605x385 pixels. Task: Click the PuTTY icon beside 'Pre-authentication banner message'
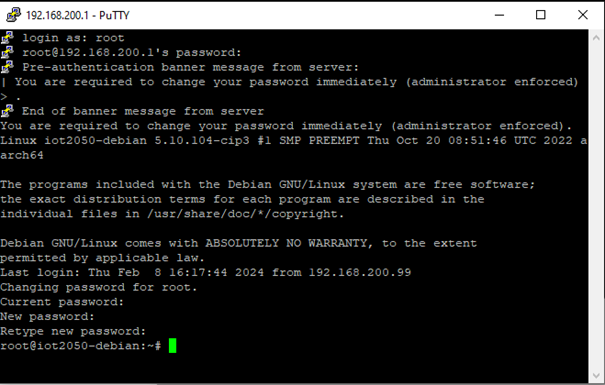pyautogui.click(x=7, y=67)
